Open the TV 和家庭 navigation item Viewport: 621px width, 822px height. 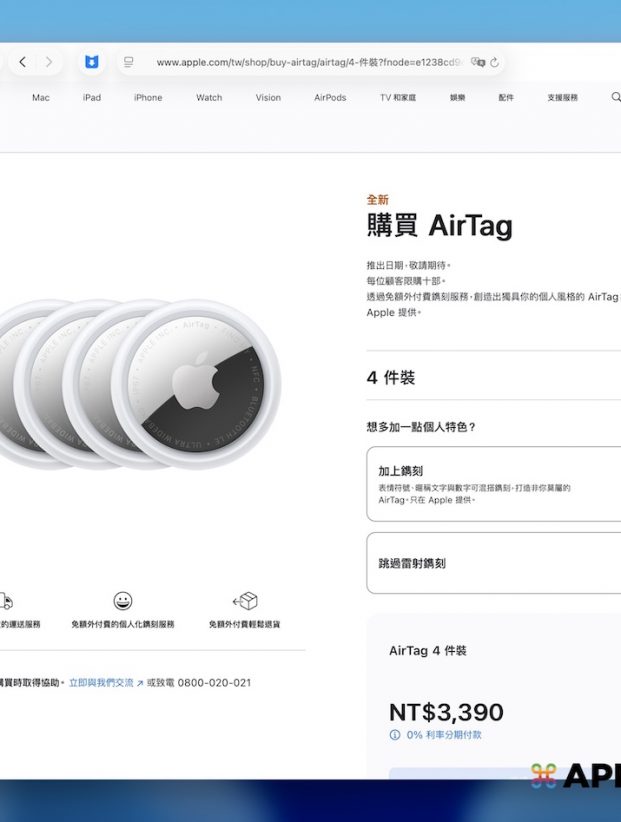397,98
